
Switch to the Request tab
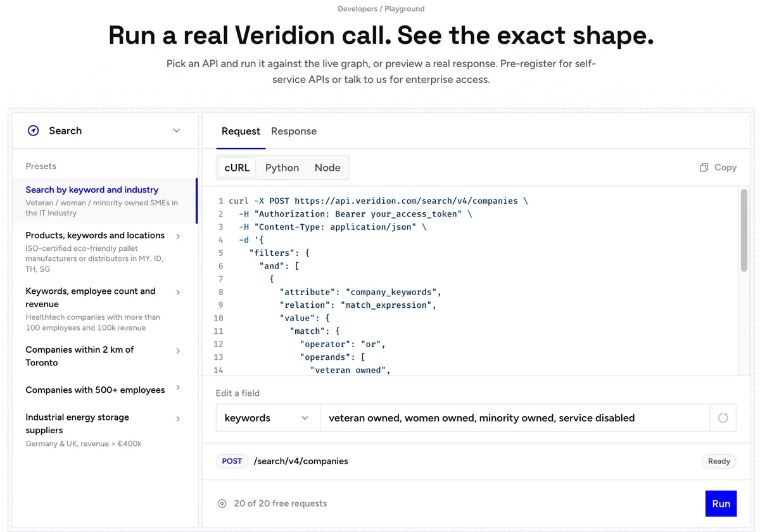click(x=241, y=131)
